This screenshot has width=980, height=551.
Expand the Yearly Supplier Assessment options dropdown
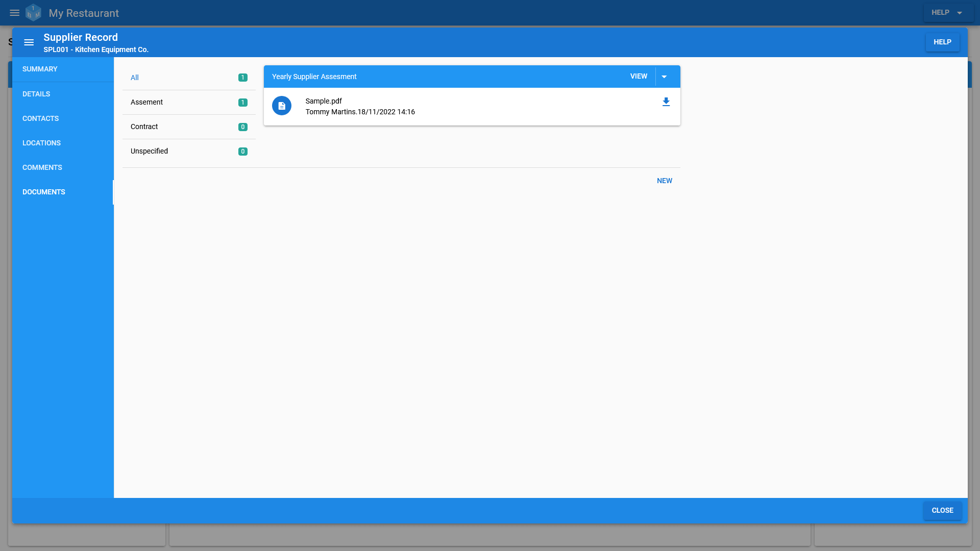(665, 76)
